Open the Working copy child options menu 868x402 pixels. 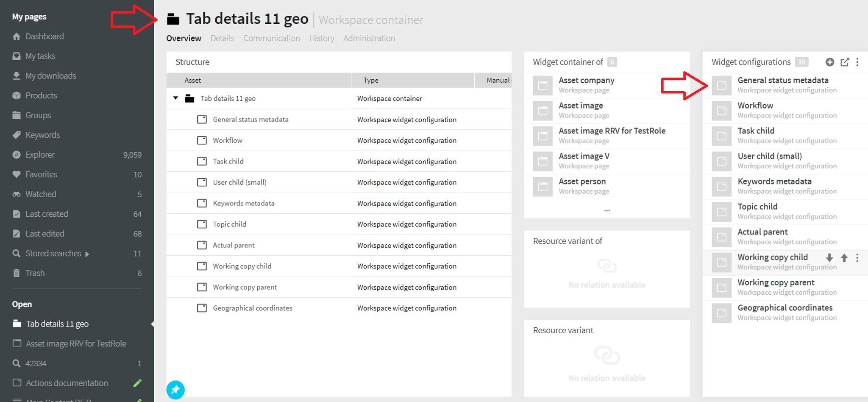(x=857, y=258)
